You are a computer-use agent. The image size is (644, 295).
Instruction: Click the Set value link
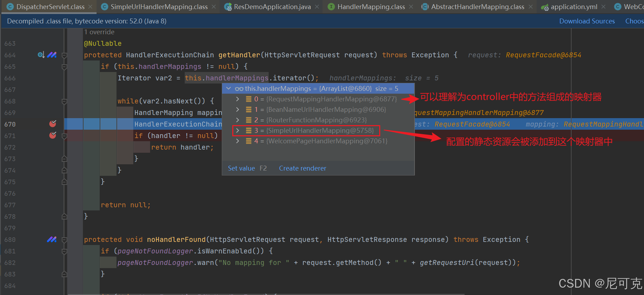click(x=241, y=168)
